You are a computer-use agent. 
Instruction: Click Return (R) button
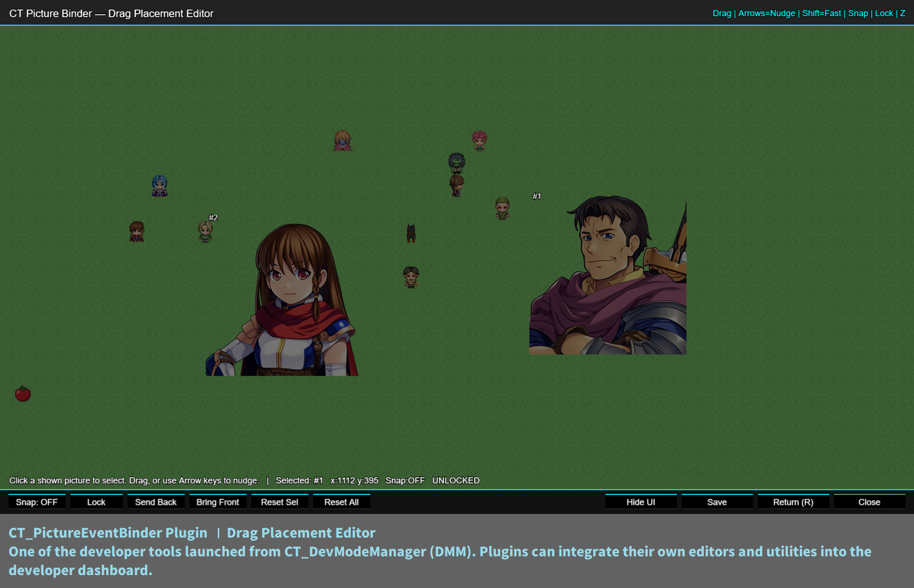click(x=793, y=502)
